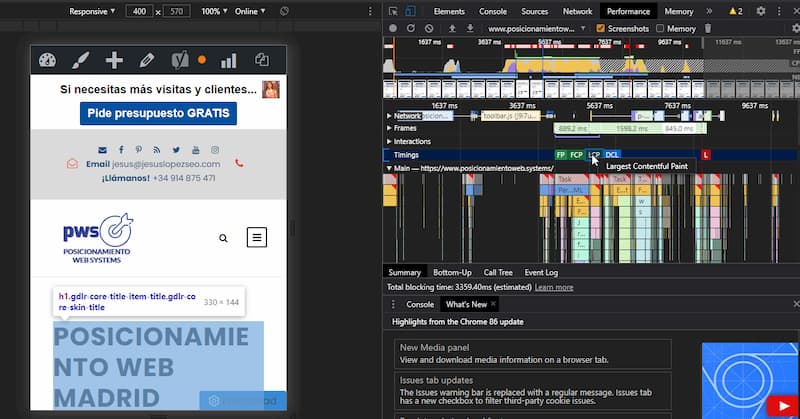Open the Bottom-Up tab
The image size is (800, 419).
(452, 273)
